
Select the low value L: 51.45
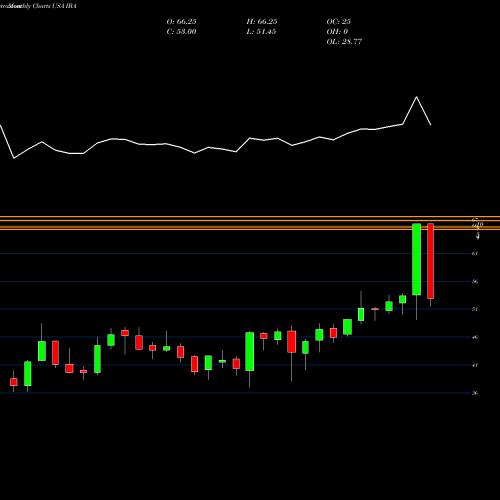pyautogui.click(x=261, y=32)
